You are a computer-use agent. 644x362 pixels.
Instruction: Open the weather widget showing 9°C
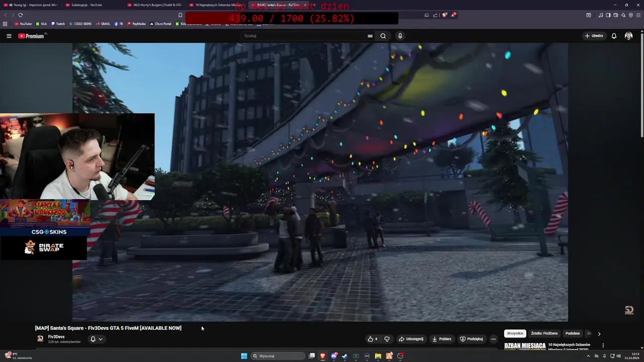(x=19, y=356)
